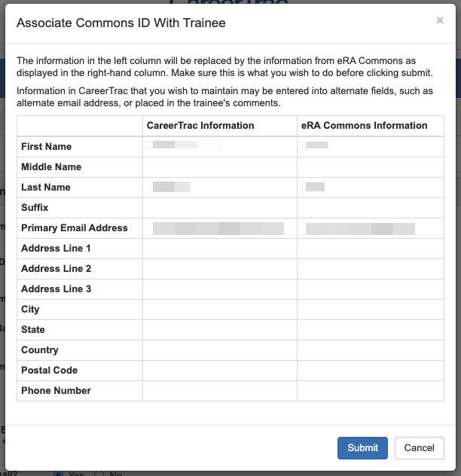Click the eRA Commons Primary Email Address value

click(x=360, y=228)
